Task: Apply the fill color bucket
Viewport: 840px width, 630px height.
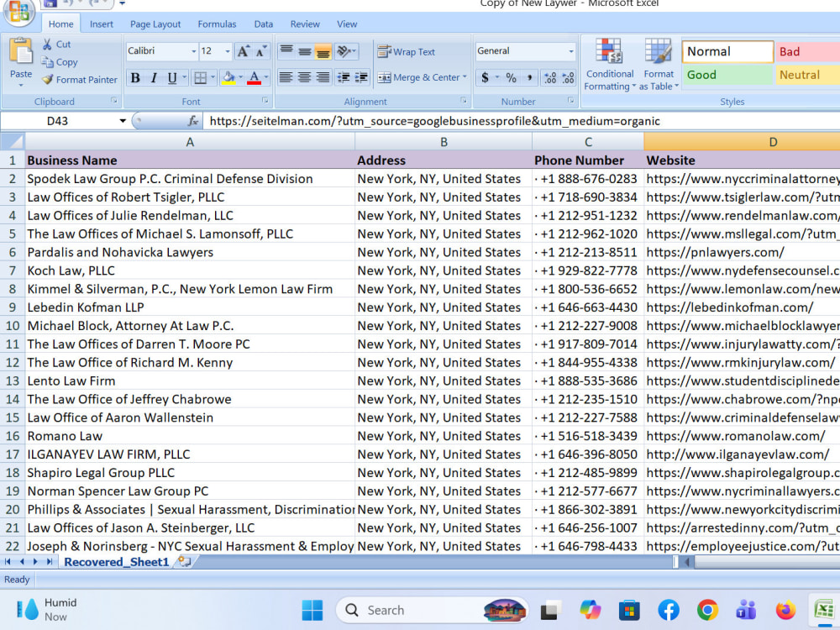Action: [228, 77]
